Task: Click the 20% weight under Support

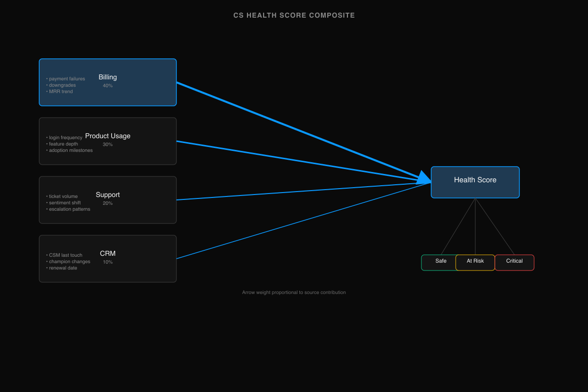Action: pyautogui.click(x=108, y=203)
